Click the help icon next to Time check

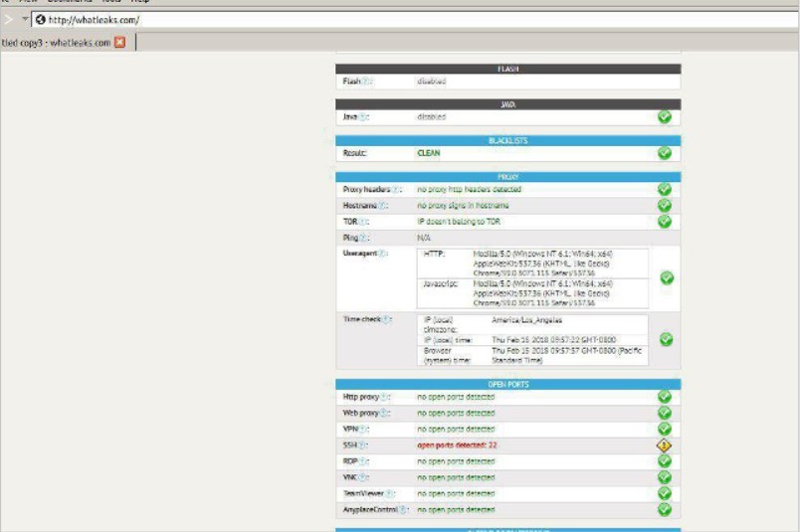(x=386, y=319)
